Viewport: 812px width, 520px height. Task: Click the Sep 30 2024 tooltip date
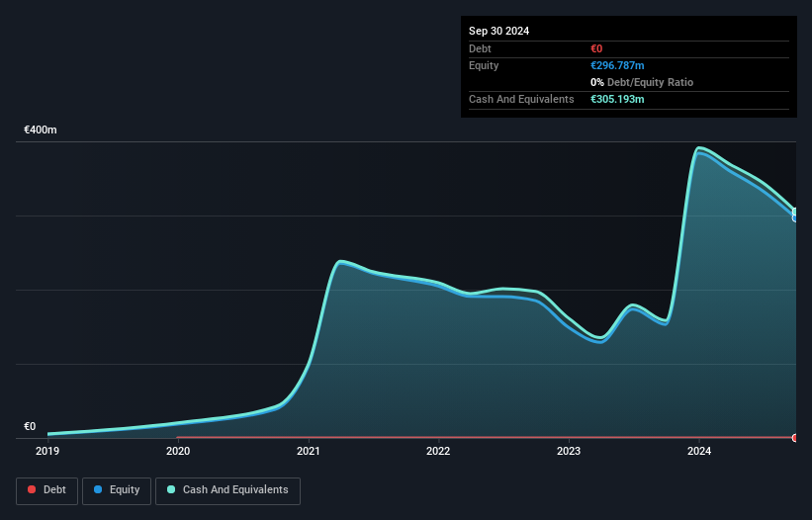(498, 31)
